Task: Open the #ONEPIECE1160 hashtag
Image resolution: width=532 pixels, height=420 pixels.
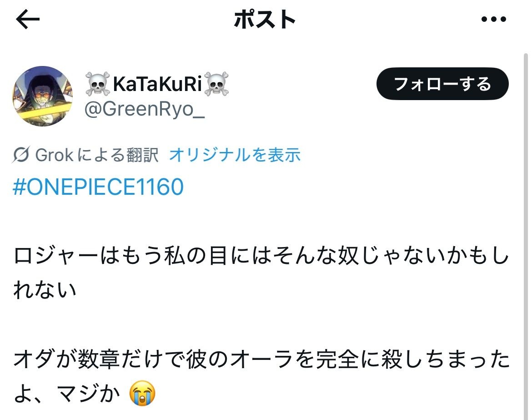Action: [98, 187]
